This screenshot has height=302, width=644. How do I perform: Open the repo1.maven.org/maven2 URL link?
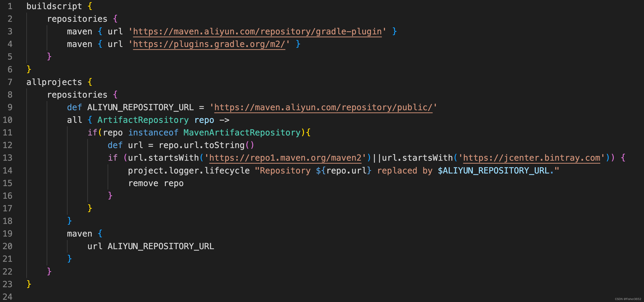click(285, 158)
